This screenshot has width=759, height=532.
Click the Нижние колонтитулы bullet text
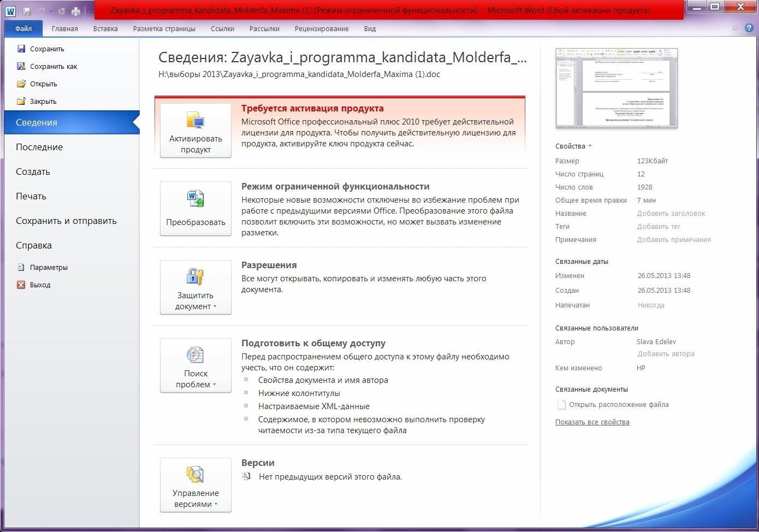coord(299,393)
